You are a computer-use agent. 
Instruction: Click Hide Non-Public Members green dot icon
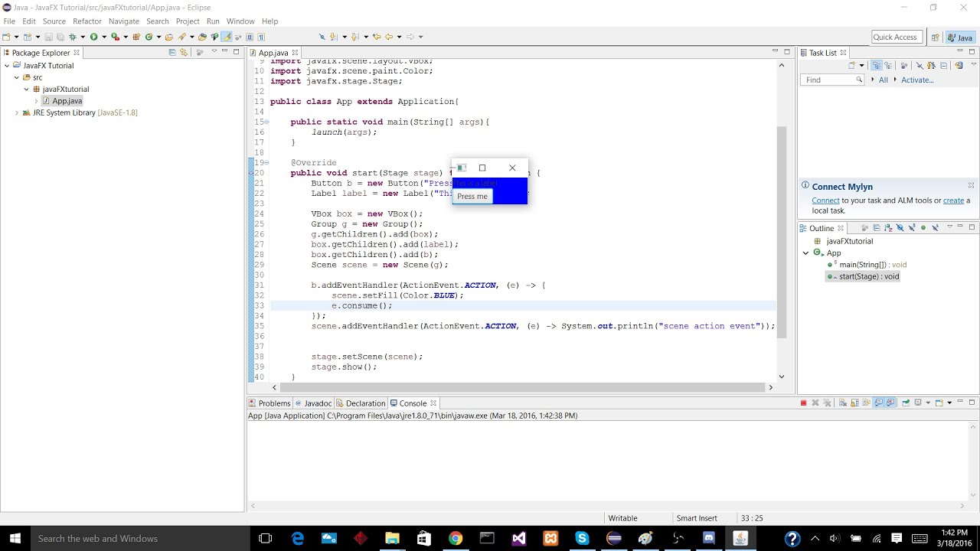[923, 228]
